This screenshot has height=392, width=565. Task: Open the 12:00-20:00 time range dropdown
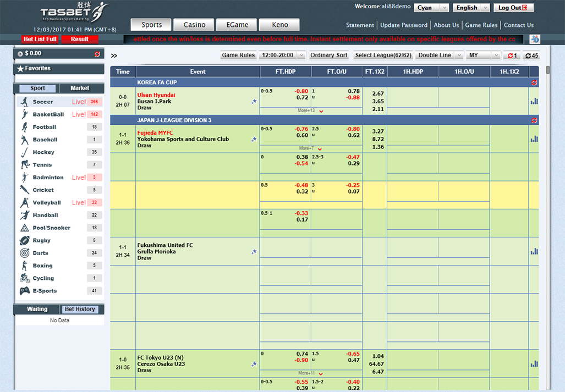pyautogui.click(x=283, y=56)
